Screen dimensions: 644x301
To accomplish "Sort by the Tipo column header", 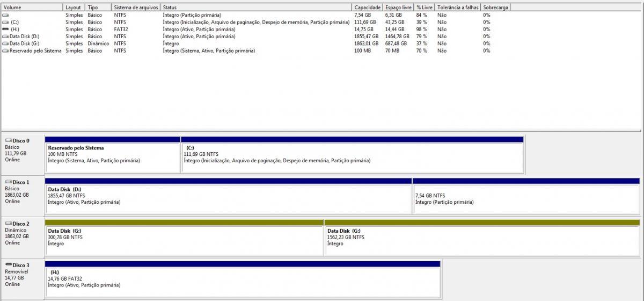I will [99, 8].
